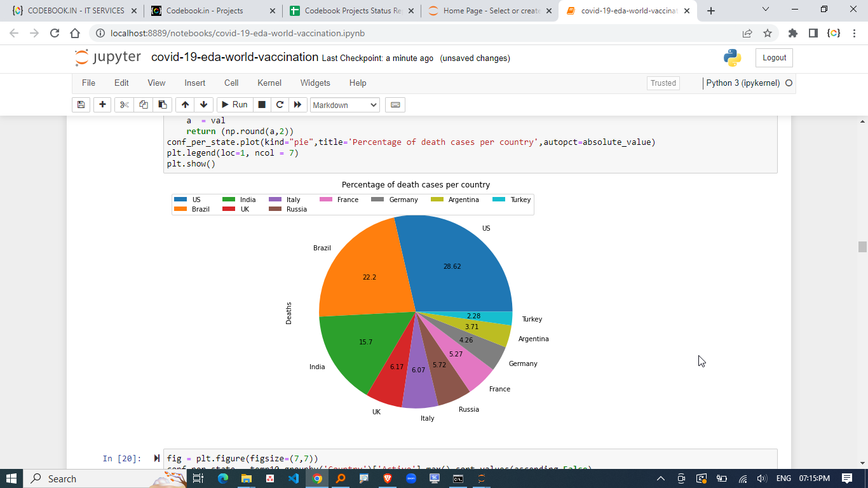
Task: Click the 22.2 Brazil pie slice label
Action: coord(369,277)
